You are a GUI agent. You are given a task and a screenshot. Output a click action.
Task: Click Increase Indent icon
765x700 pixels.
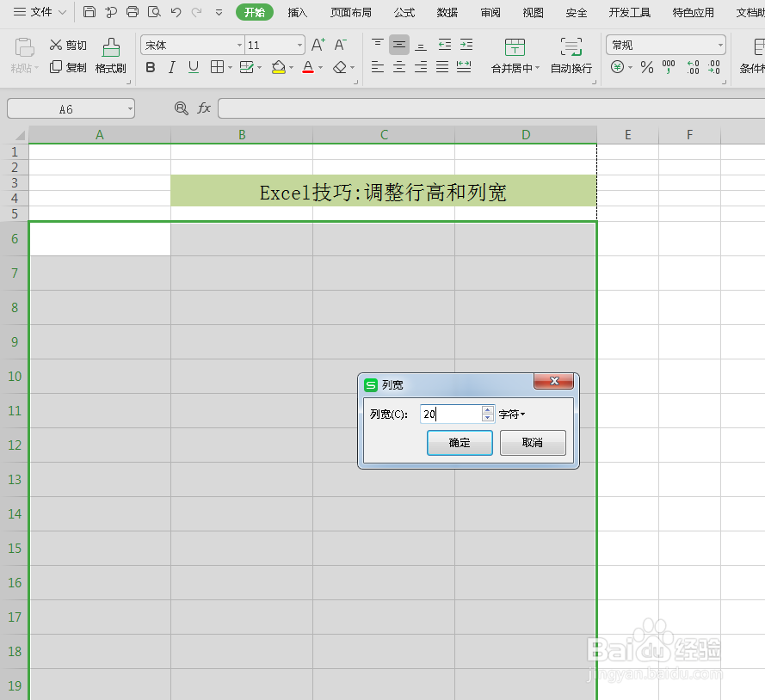click(x=466, y=45)
